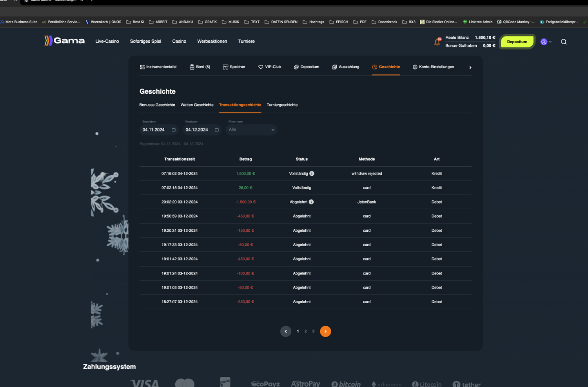Switch to Depositum account tab
The width and height of the screenshot is (588, 387).
tap(307, 67)
